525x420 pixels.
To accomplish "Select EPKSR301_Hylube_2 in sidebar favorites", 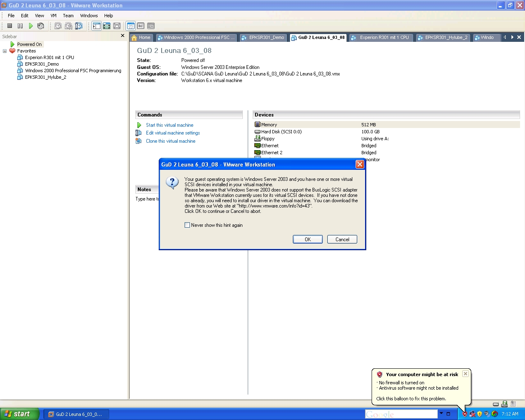I will point(46,77).
